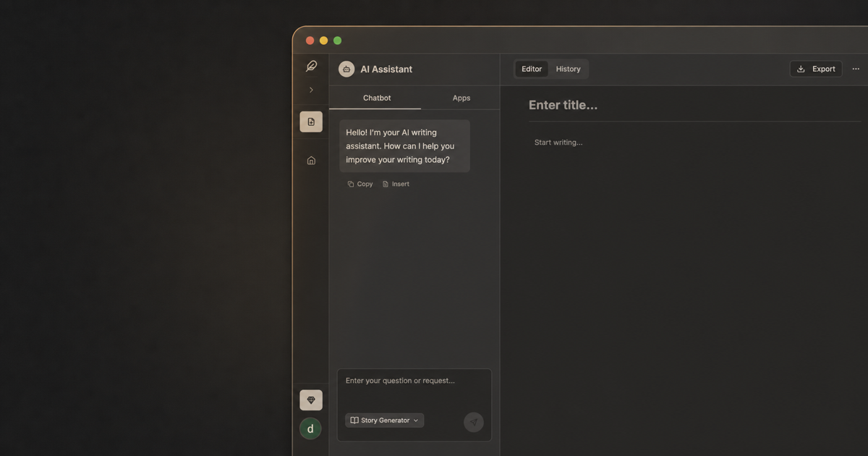868x456 pixels.
Task: Open the diamond premium icon
Action: pos(311,400)
